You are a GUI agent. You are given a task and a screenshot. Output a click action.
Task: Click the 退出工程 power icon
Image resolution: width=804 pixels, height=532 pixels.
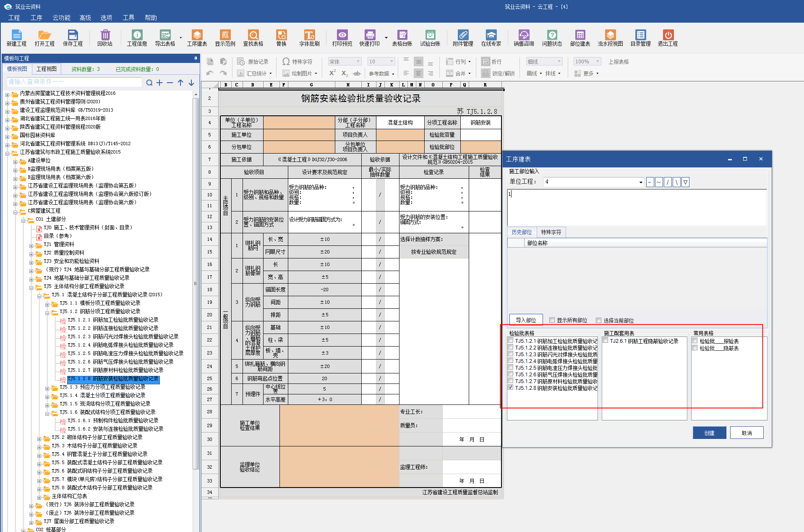668,38
